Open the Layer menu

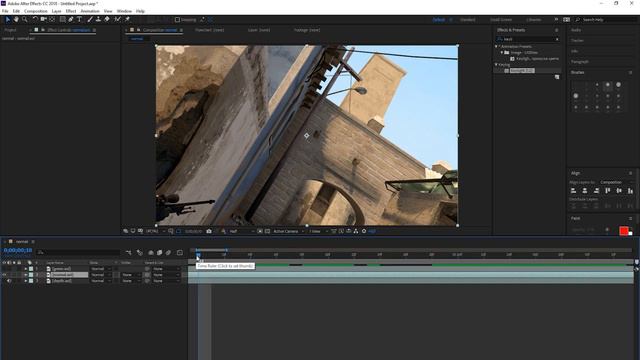tap(56, 11)
